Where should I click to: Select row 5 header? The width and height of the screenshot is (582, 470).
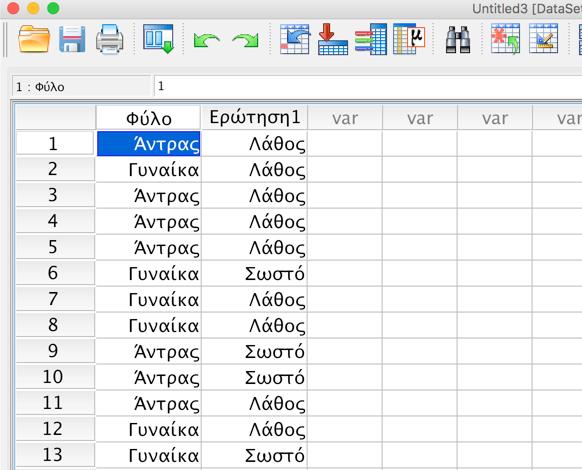click(55, 247)
